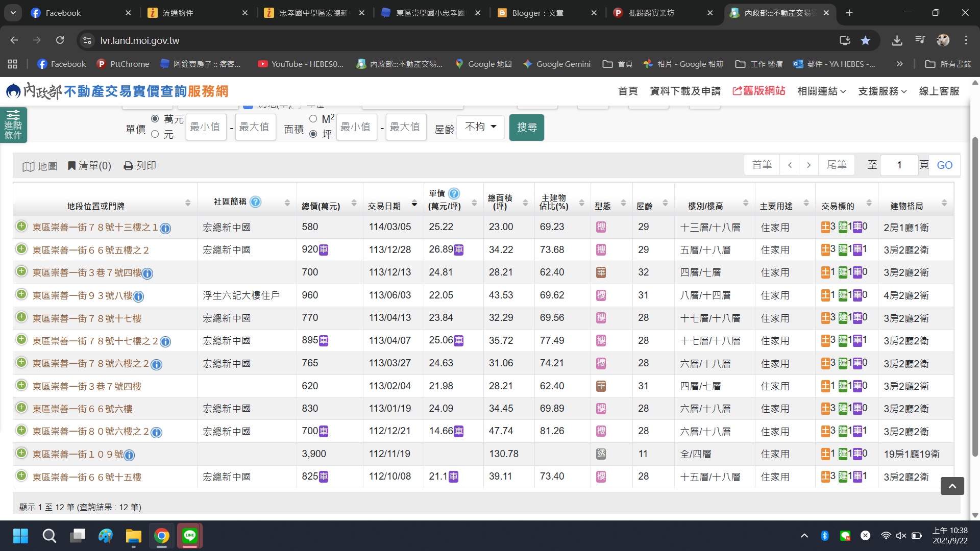Select the 萬元 unit price radio button
980x551 pixels.
(155, 119)
